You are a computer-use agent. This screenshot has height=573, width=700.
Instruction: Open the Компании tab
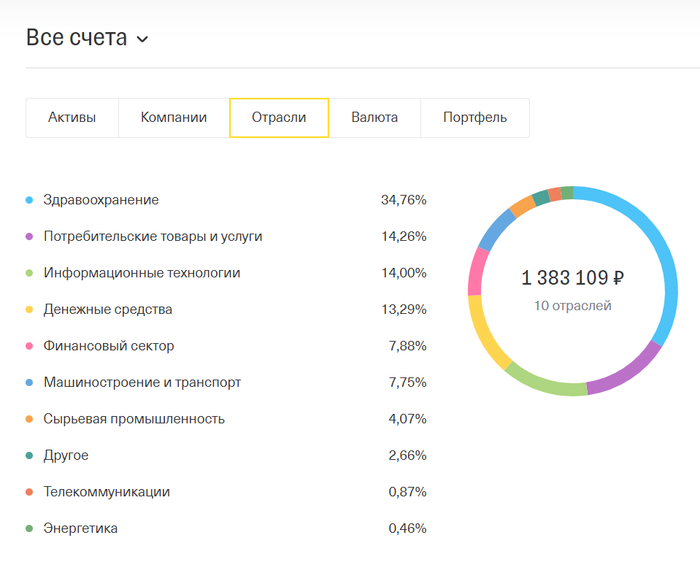pyautogui.click(x=174, y=118)
